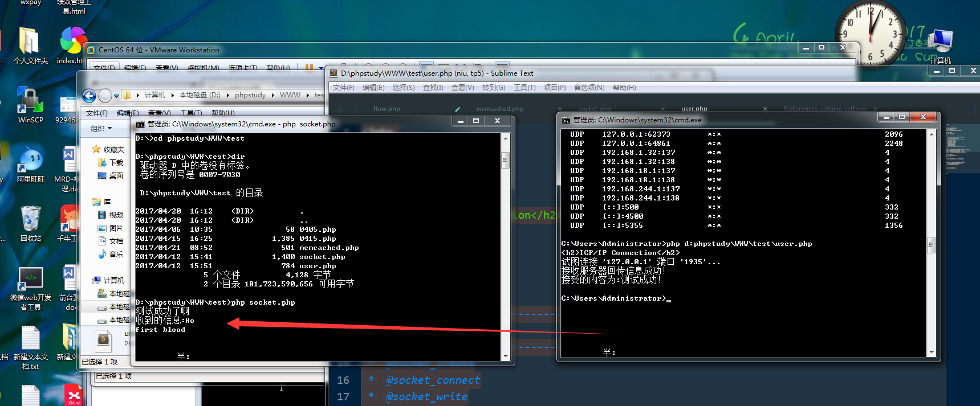
Task: Open the XMind desktop icon
Action: click(x=74, y=395)
